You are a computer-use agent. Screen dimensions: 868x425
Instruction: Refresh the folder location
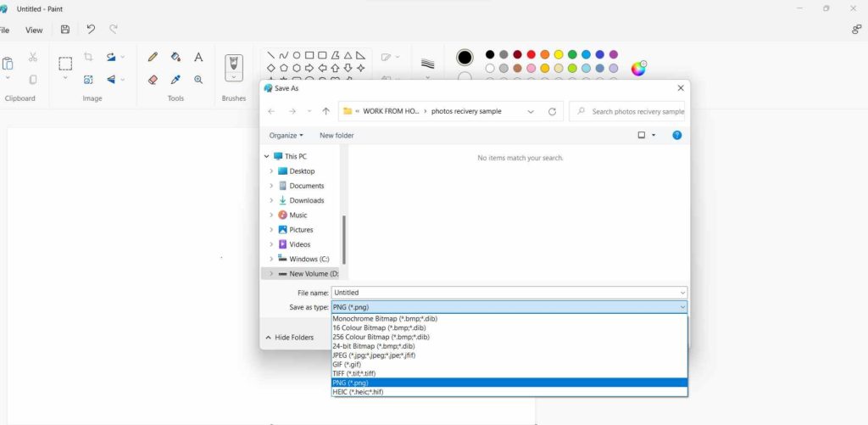tap(552, 111)
